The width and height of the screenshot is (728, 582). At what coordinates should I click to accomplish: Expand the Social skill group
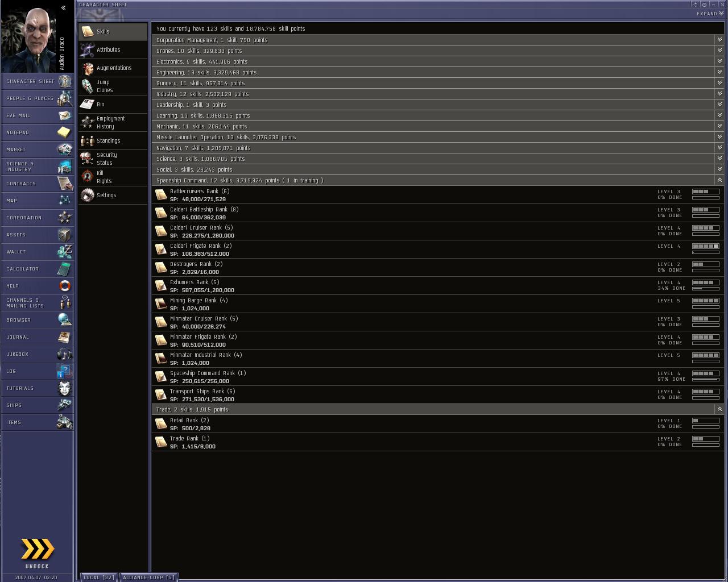[x=719, y=169]
